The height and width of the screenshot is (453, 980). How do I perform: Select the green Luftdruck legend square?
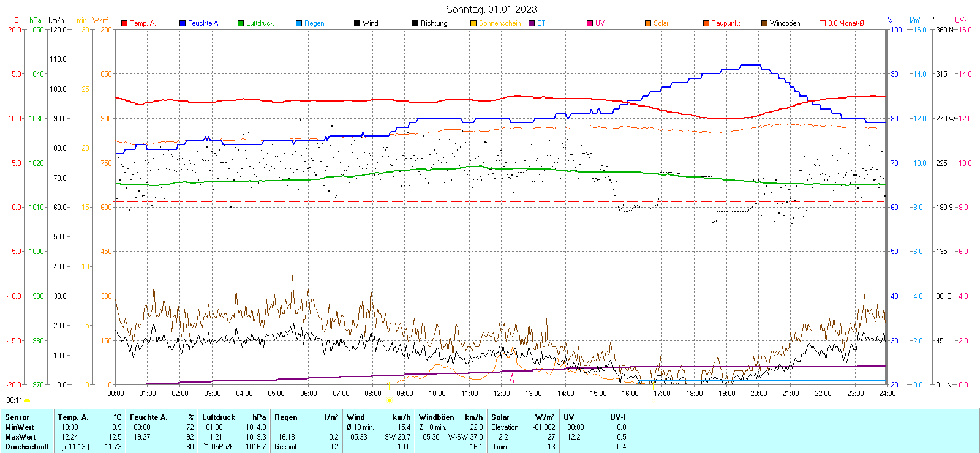click(241, 23)
